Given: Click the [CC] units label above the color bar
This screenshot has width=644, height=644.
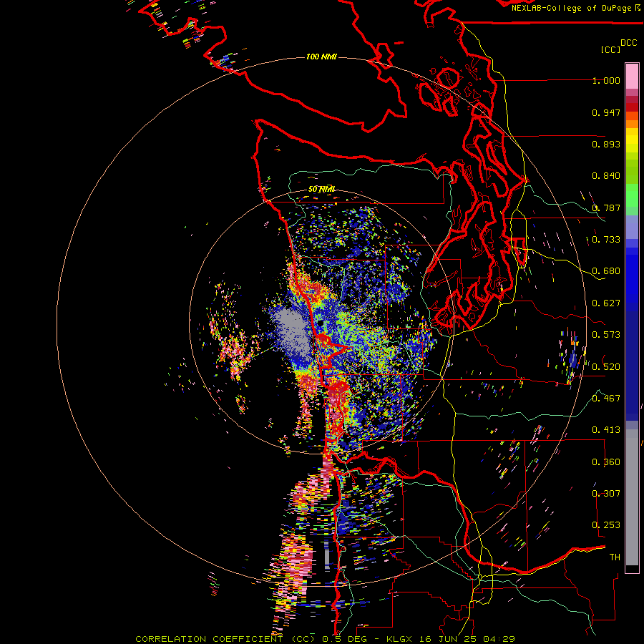Looking at the screenshot, I should (x=610, y=49).
